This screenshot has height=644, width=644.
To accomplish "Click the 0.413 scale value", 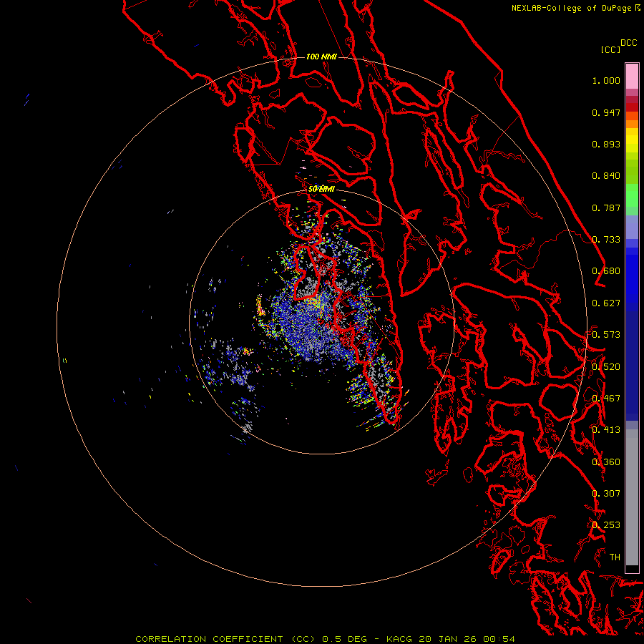I will pyautogui.click(x=606, y=430).
